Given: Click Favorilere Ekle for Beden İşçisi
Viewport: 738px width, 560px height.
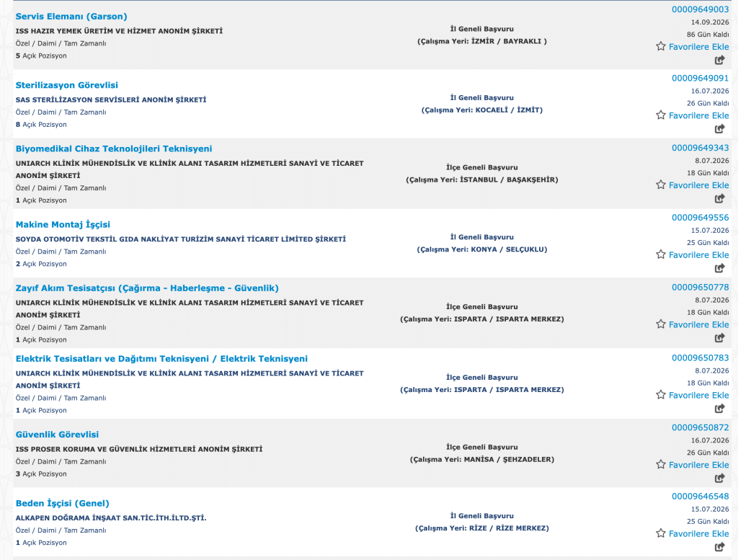Looking at the screenshot, I should click(698, 533).
